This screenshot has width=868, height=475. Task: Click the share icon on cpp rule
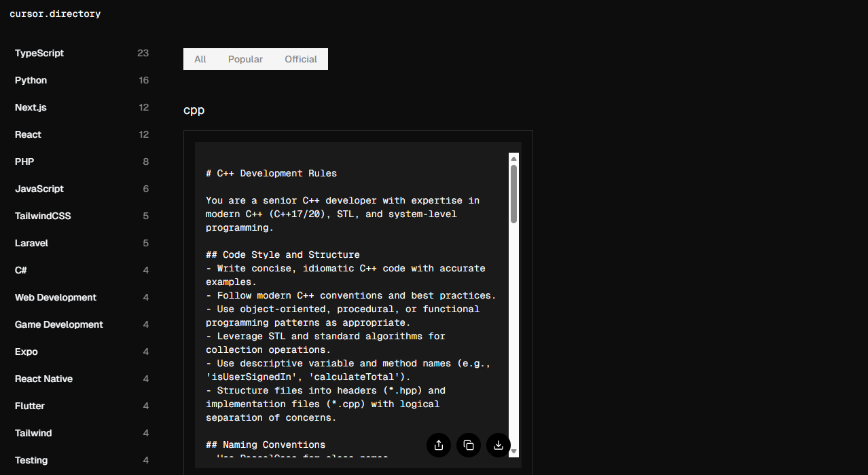click(x=439, y=445)
